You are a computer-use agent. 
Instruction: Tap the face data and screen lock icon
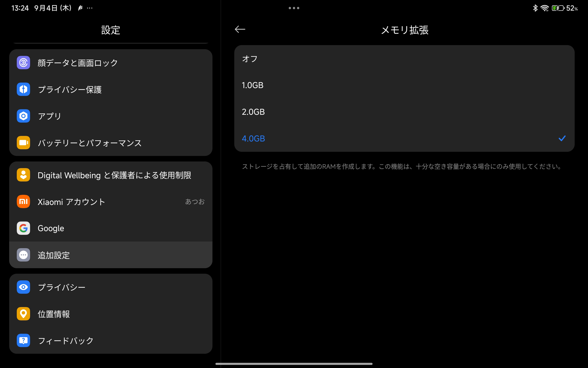click(23, 63)
